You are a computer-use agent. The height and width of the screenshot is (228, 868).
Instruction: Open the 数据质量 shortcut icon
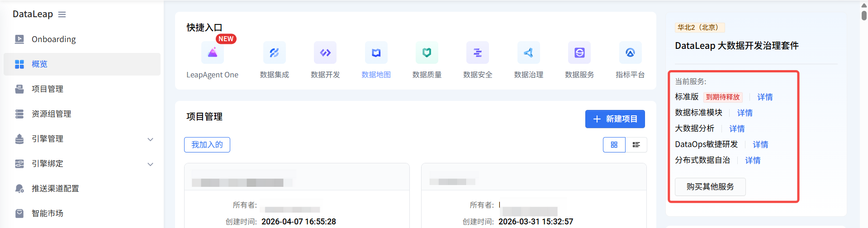[x=427, y=53]
